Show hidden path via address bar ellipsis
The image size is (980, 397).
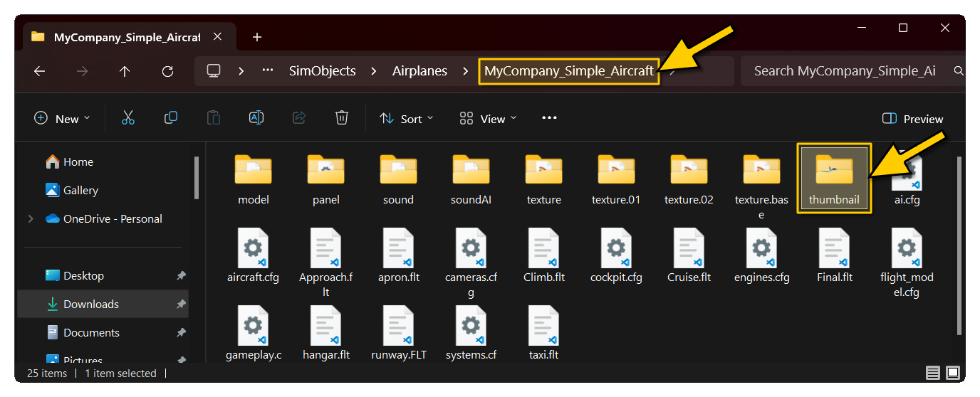click(x=268, y=71)
